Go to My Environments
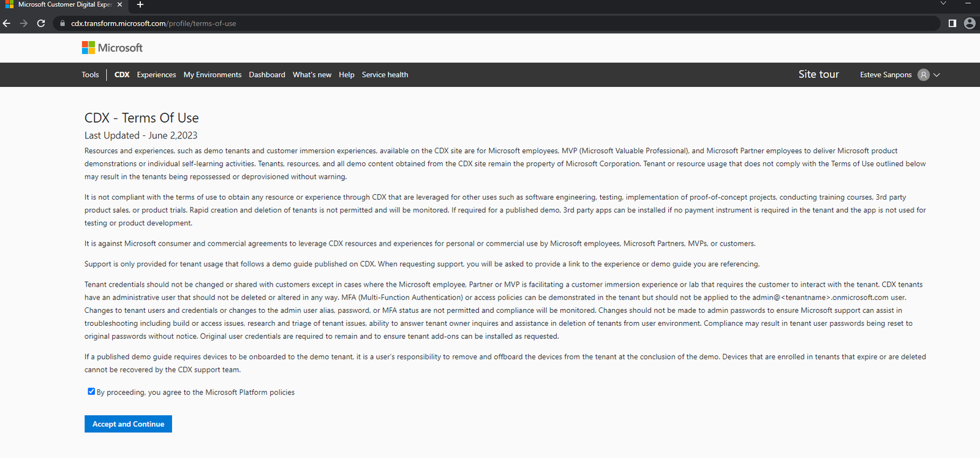 (x=213, y=75)
